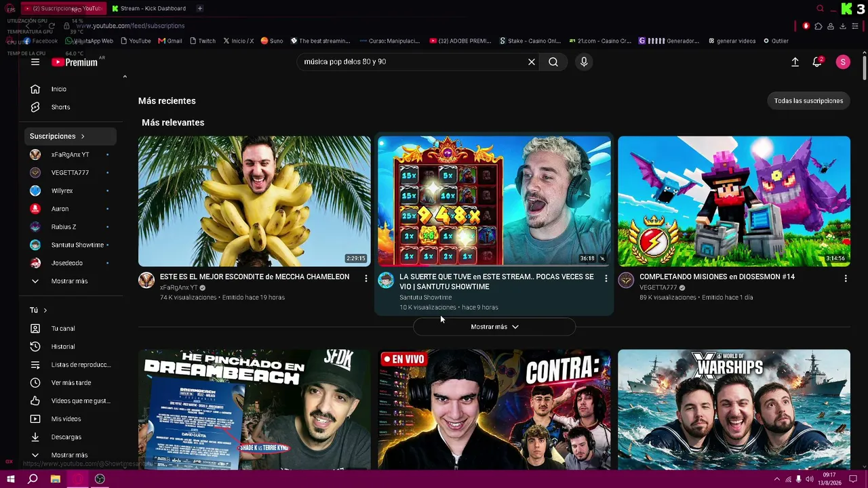The width and height of the screenshot is (868, 488).
Task: Open the upload/create video button
Action: [x=795, y=62]
